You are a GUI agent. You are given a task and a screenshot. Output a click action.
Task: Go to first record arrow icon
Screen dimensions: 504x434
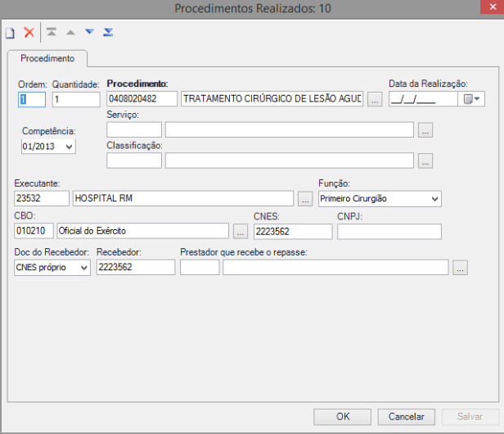(x=52, y=32)
